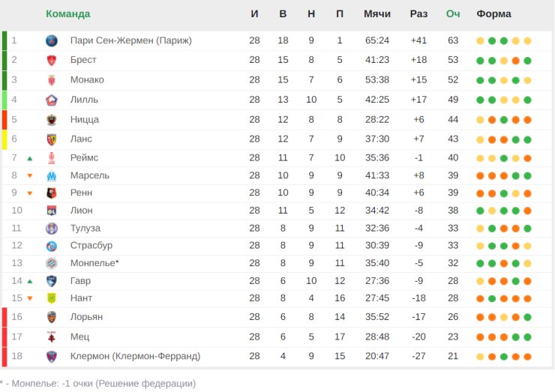The width and height of the screenshot is (555, 392).
Task: Click the Marseille club logo
Action: click(x=52, y=175)
